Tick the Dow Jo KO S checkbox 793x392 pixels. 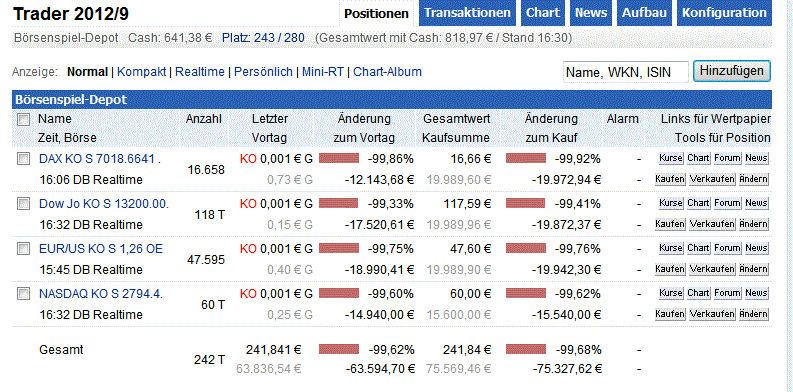pos(23,204)
